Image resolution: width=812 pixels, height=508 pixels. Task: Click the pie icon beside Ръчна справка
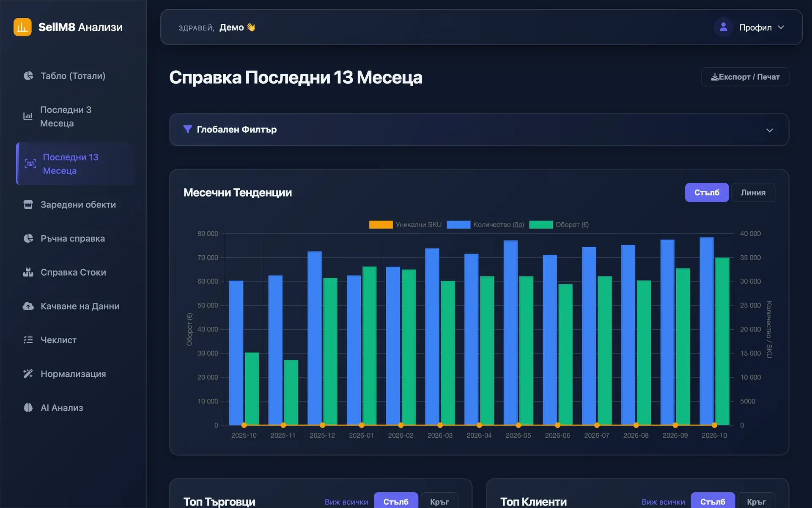click(28, 238)
